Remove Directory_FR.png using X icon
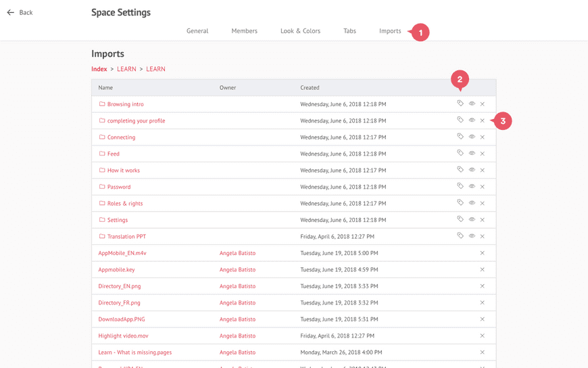The width and height of the screenshot is (588, 368). click(x=483, y=302)
